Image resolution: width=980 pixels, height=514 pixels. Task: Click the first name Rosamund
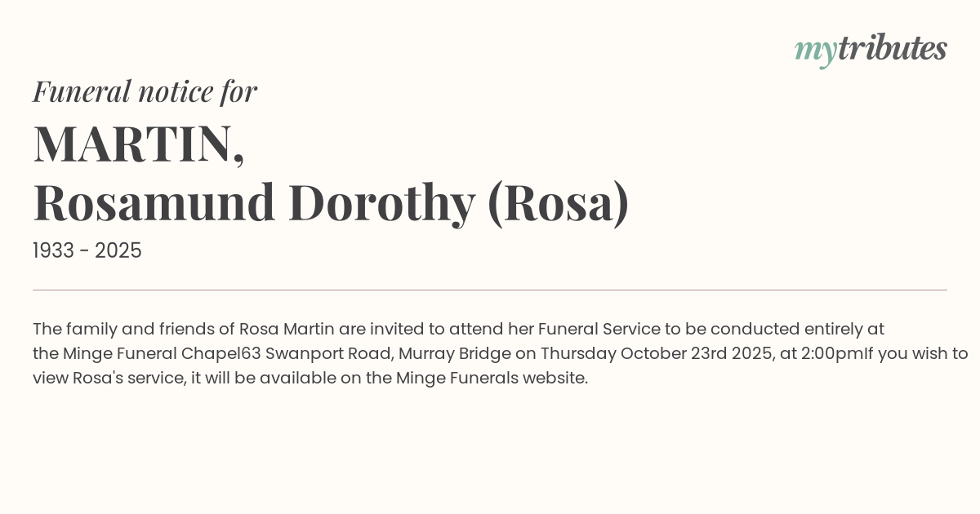click(154, 202)
